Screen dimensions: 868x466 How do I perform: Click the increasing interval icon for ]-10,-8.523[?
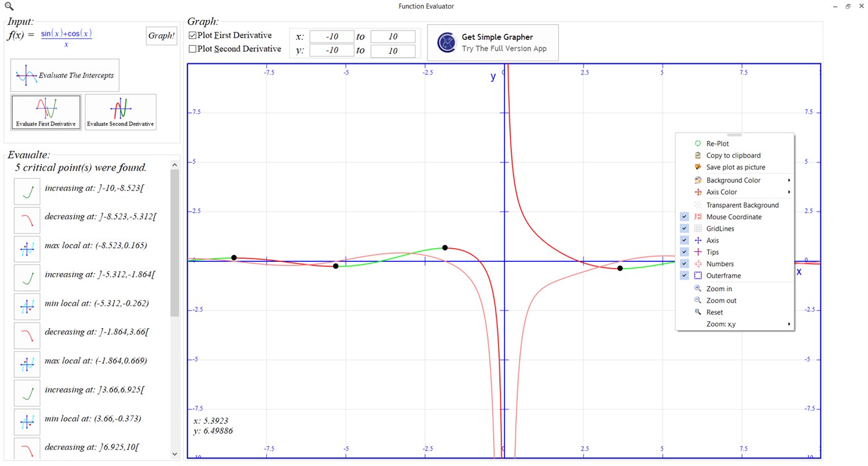[27, 191]
